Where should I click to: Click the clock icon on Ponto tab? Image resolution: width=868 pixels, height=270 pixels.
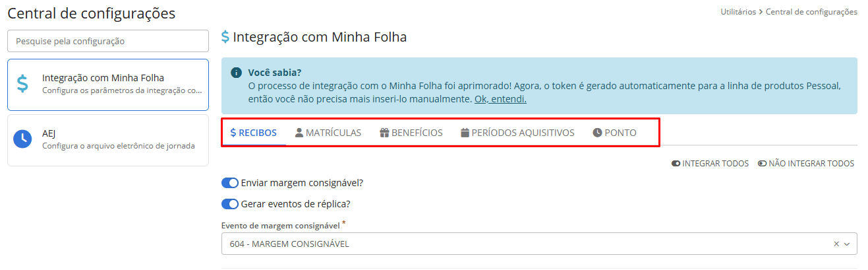[x=597, y=133]
